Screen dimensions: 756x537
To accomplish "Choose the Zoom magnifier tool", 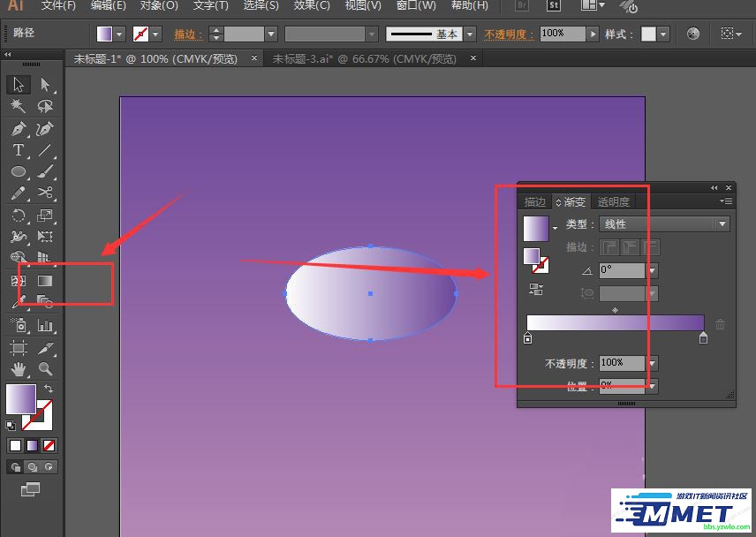I will [x=45, y=369].
